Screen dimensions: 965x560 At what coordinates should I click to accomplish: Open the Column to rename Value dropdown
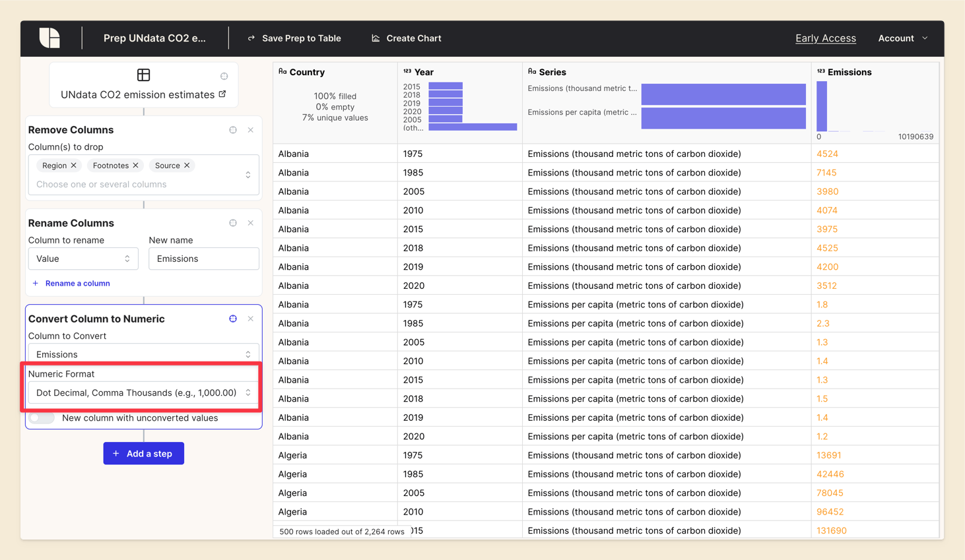coord(83,259)
